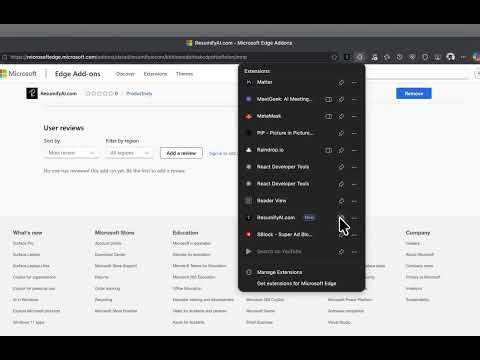Expand the Filter by region dropdown
The height and width of the screenshot is (360, 480).
tap(129, 153)
